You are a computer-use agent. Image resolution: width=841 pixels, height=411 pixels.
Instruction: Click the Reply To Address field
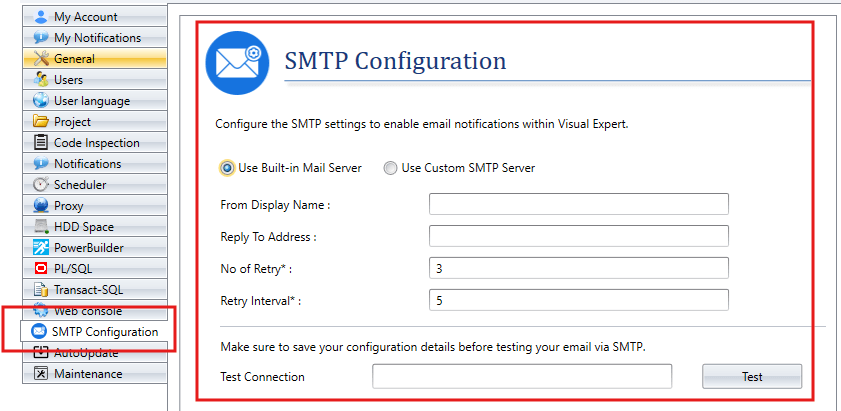(x=579, y=236)
